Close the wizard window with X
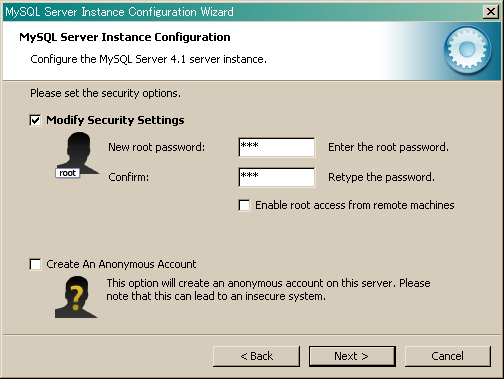Screen dimensions: 504x379 tap(491, 12)
